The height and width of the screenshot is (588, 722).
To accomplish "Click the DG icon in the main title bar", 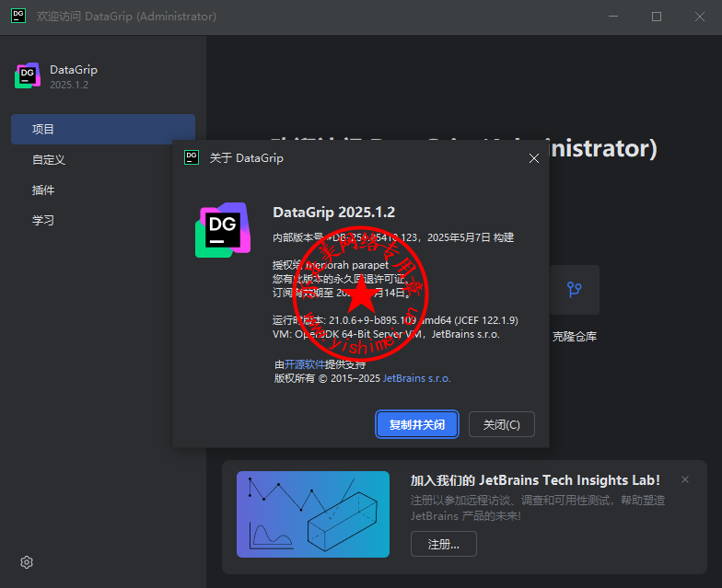I will coord(18,16).
